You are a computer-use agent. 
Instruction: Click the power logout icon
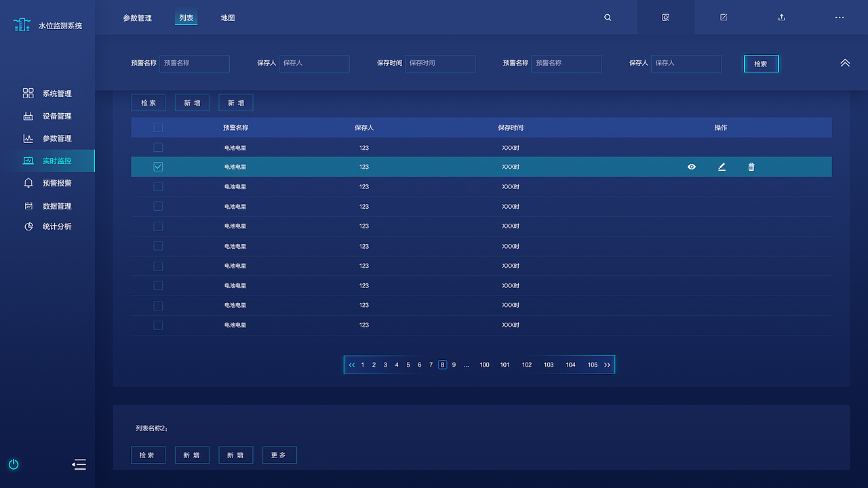(14, 464)
